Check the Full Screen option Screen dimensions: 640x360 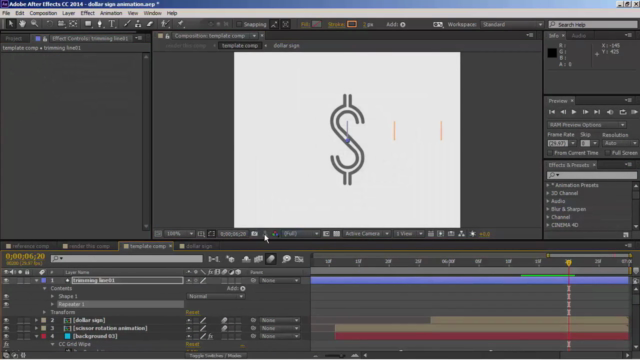pos(608,153)
